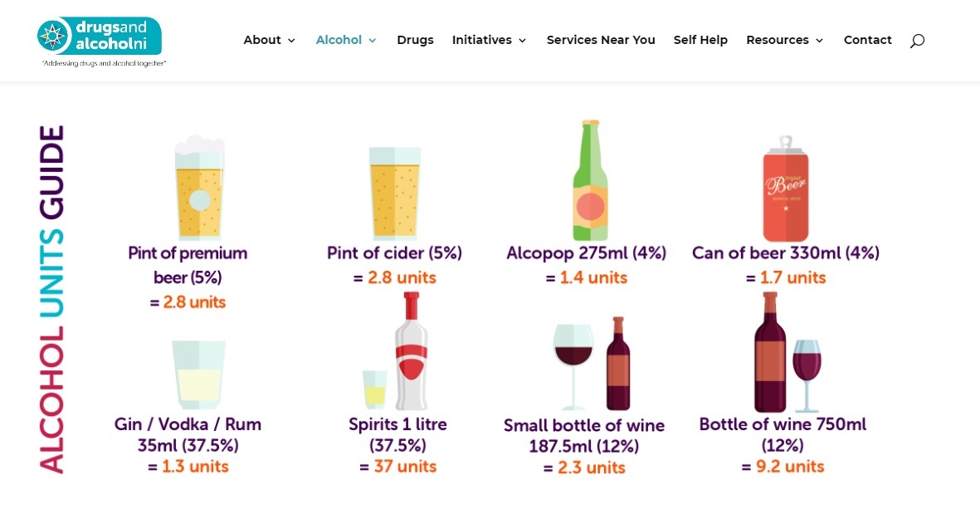Expand the Initiatives dropdown chevron

[523, 41]
